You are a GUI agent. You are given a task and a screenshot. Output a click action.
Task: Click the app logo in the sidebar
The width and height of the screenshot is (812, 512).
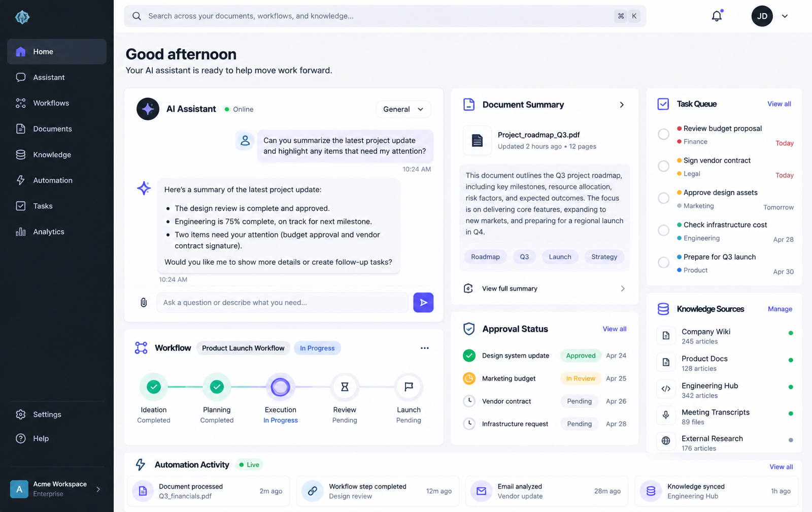(22, 17)
